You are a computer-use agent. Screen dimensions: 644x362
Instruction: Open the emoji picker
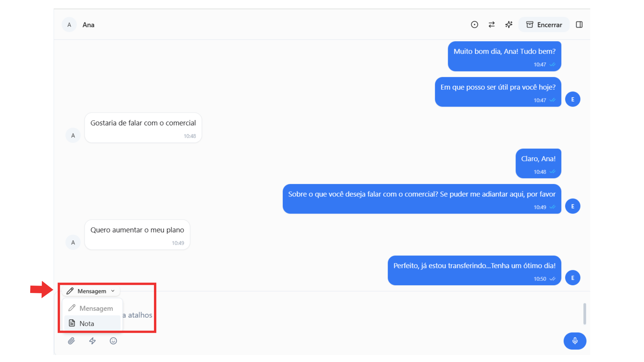113,341
